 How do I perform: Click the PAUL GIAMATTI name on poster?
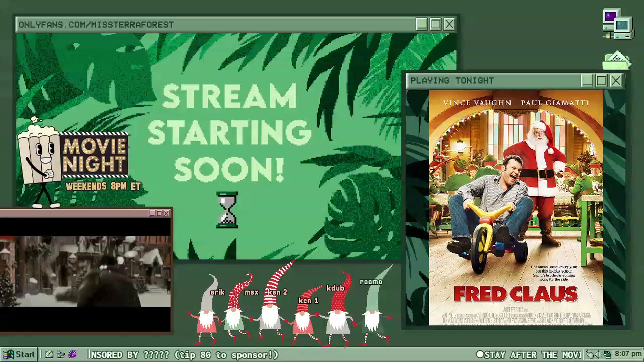coord(555,103)
